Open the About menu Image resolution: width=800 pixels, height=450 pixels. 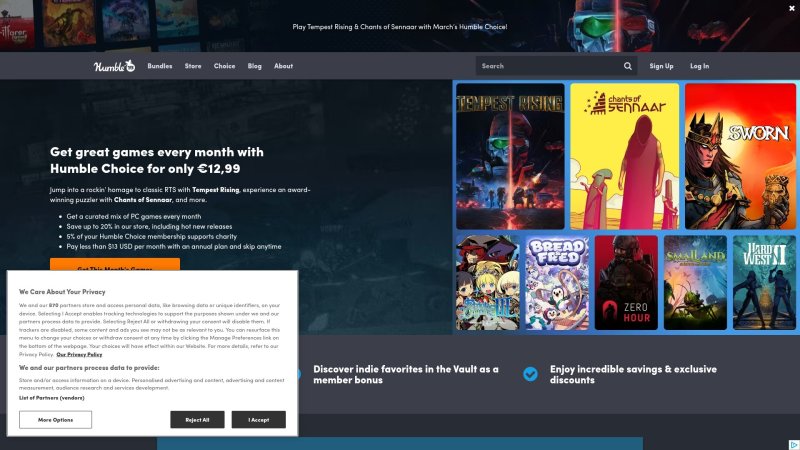pyautogui.click(x=283, y=66)
